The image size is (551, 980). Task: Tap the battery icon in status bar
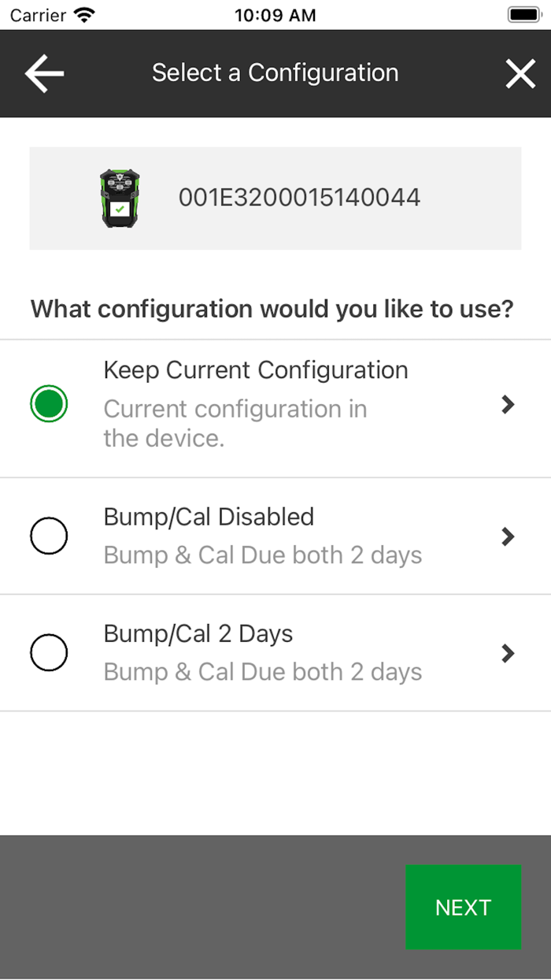523,15
